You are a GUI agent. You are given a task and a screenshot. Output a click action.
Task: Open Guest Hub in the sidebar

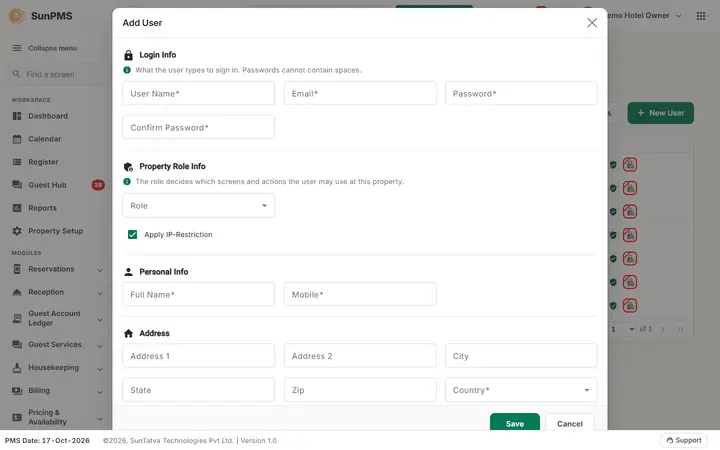pos(47,185)
